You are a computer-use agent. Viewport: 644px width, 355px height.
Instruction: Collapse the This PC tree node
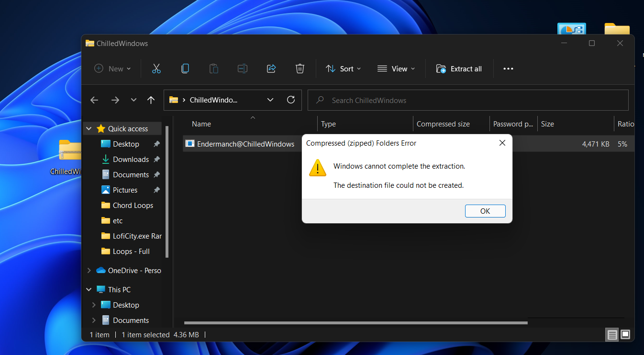tap(89, 290)
